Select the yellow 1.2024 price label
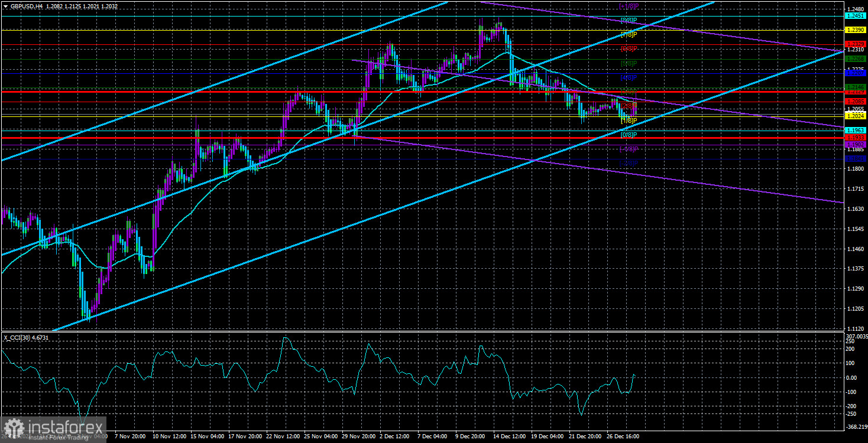 [x=856, y=116]
